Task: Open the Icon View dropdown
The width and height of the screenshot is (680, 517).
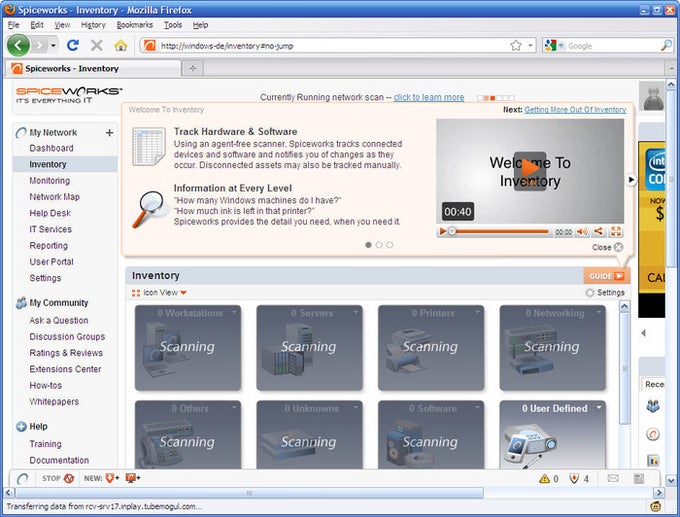Action: [159, 293]
